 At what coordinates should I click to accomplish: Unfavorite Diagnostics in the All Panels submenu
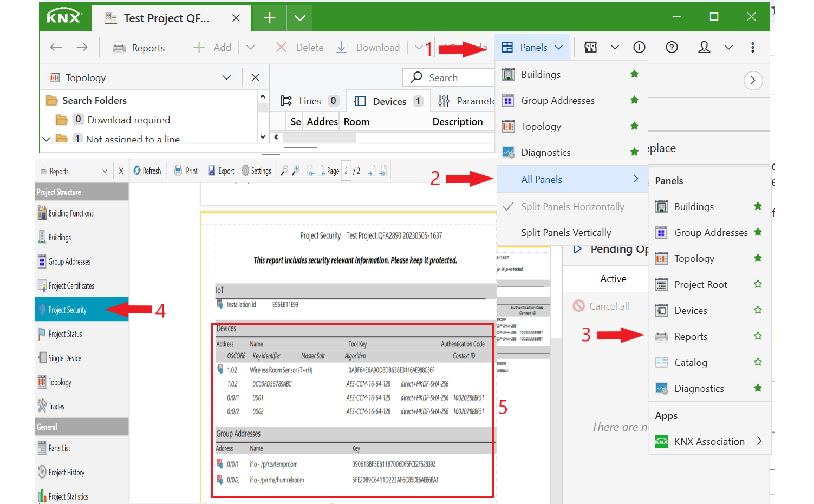pyautogui.click(x=758, y=388)
